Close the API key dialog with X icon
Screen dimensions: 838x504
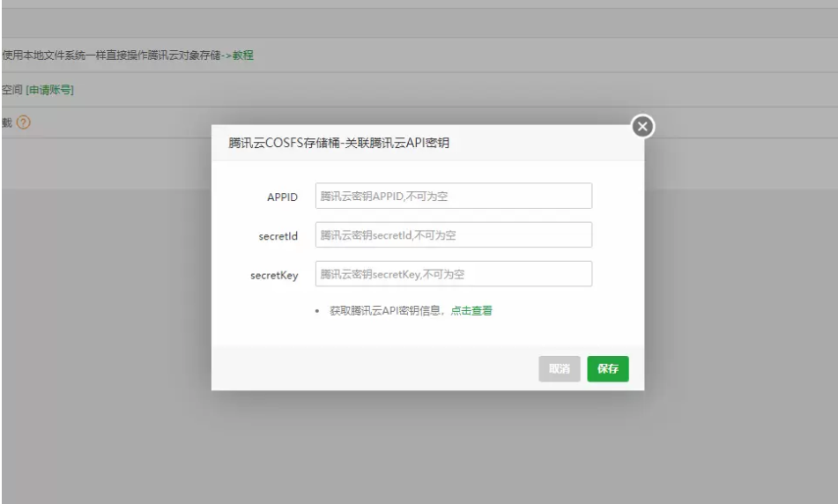642,127
